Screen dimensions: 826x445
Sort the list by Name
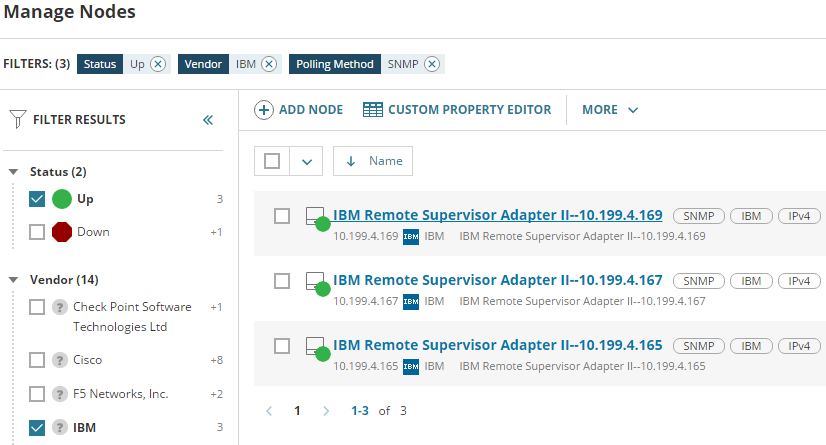(x=373, y=161)
